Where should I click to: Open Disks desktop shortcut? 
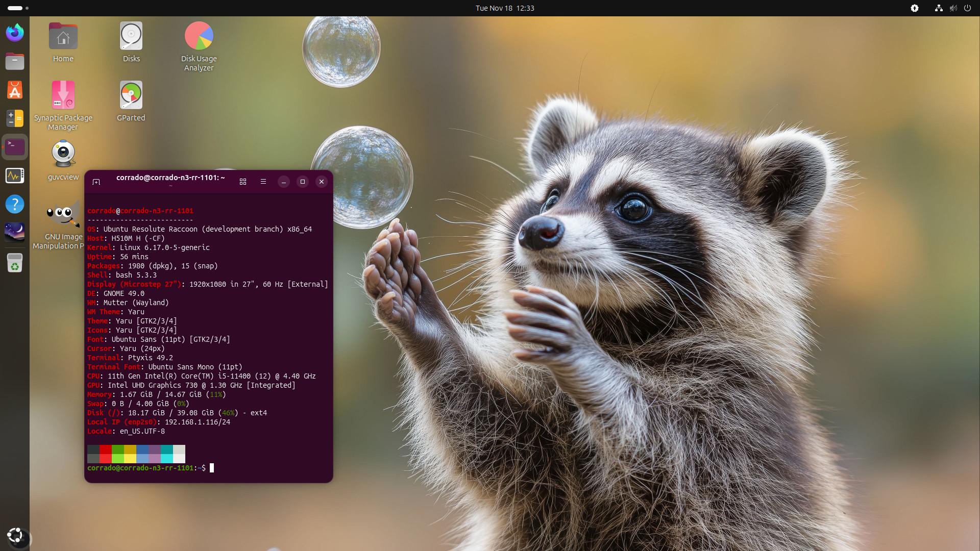pyautogui.click(x=131, y=42)
